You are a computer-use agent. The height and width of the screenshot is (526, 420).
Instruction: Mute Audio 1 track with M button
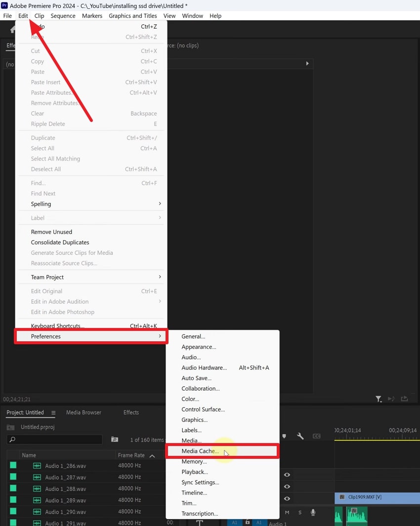point(287,512)
